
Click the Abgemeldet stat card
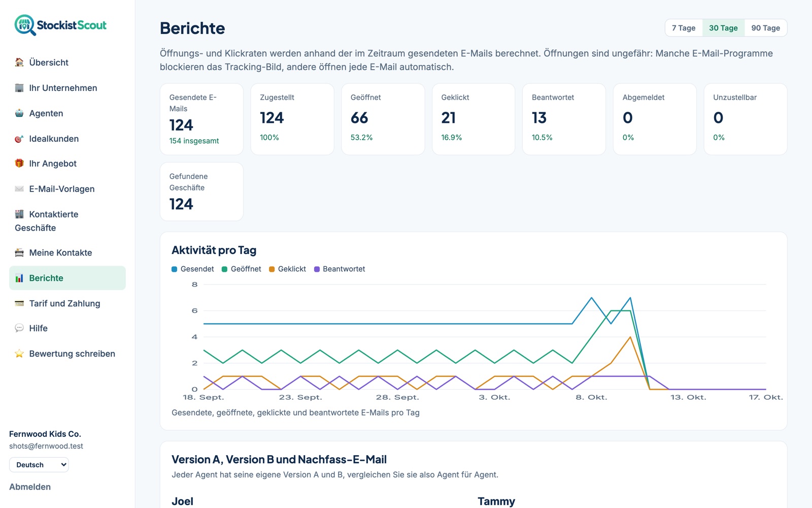coord(655,119)
